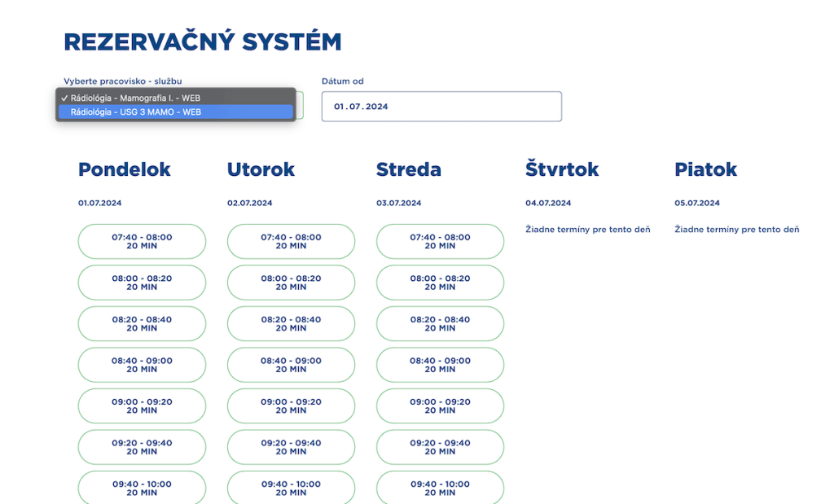The width and height of the screenshot is (834, 504).
Task: Click the date 03.07.2024 under Streda
Action: pyautogui.click(x=399, y=203)
